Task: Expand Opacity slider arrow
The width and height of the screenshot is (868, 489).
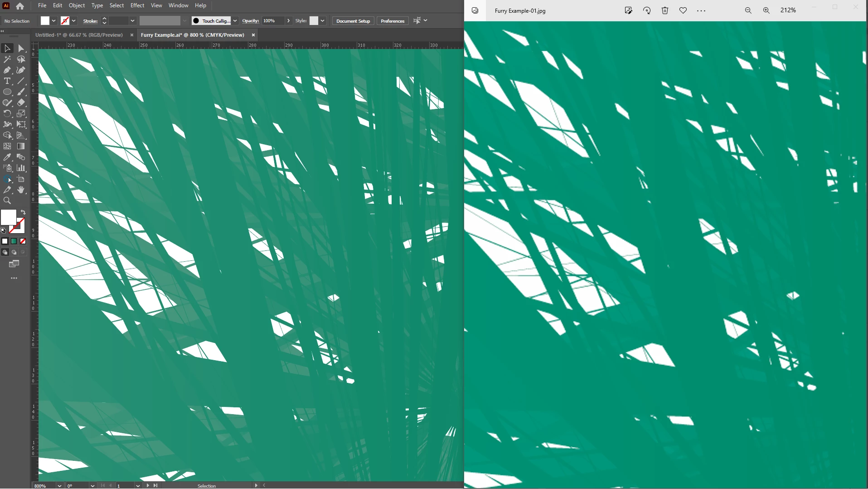Action: pos(288,21)
